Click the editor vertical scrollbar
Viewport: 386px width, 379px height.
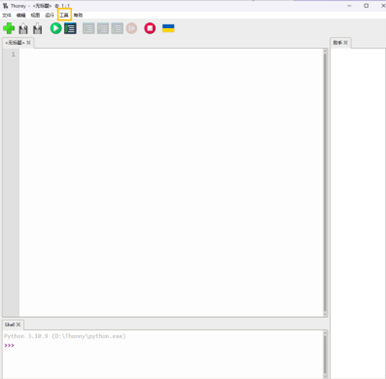coord(325,182)
